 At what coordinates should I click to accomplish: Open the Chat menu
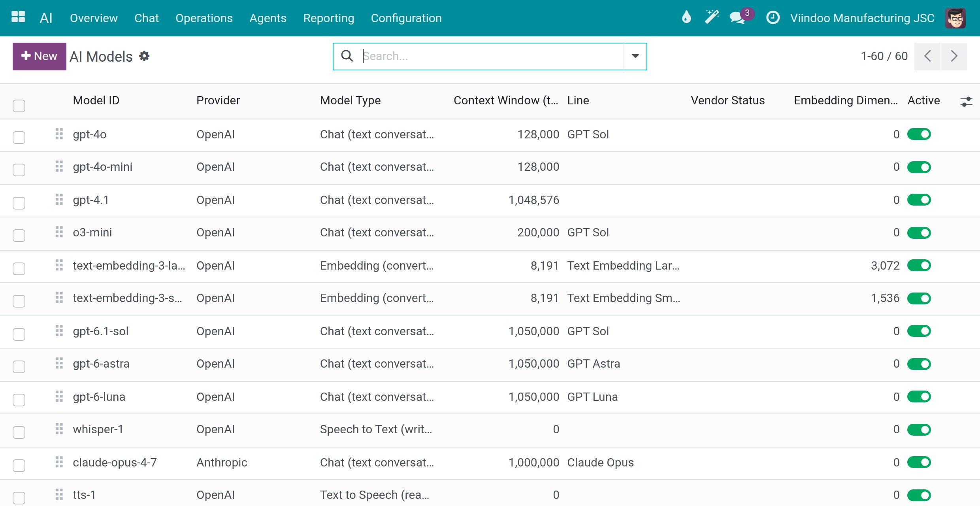coord(147,18)
